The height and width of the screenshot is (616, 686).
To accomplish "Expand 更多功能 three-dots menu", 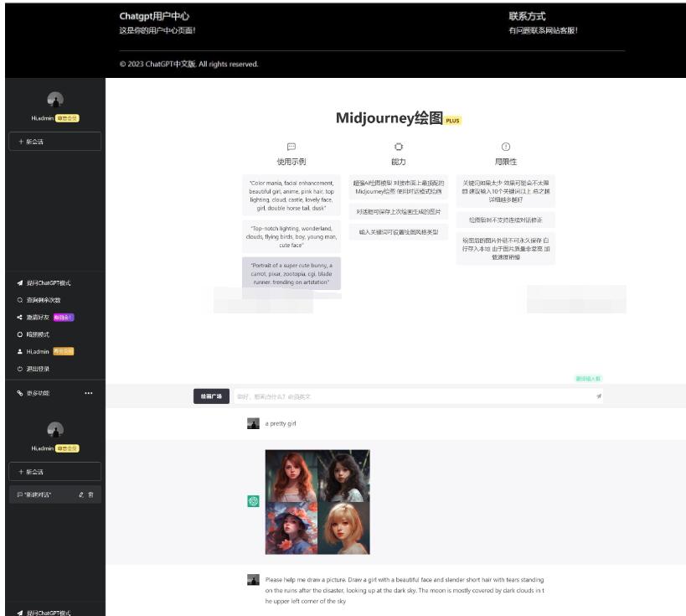I will point(89,393).
